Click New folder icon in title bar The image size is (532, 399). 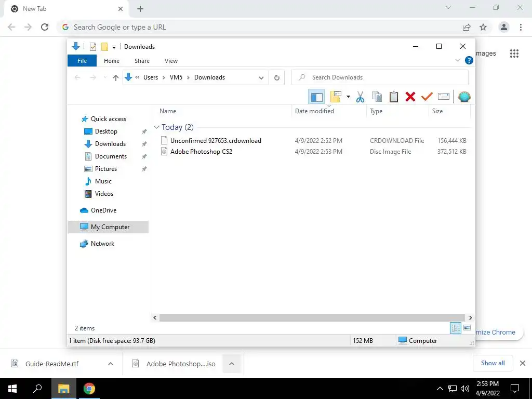tap(104, 46)
